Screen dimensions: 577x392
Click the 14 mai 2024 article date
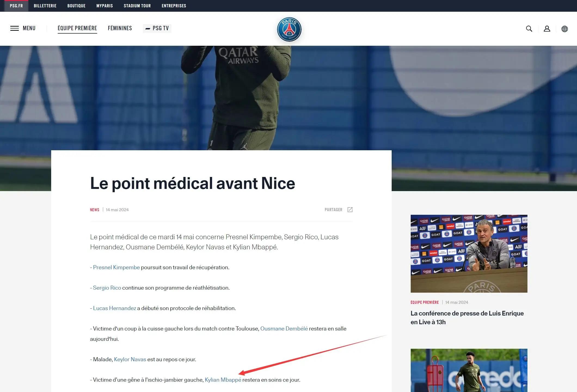117,210
